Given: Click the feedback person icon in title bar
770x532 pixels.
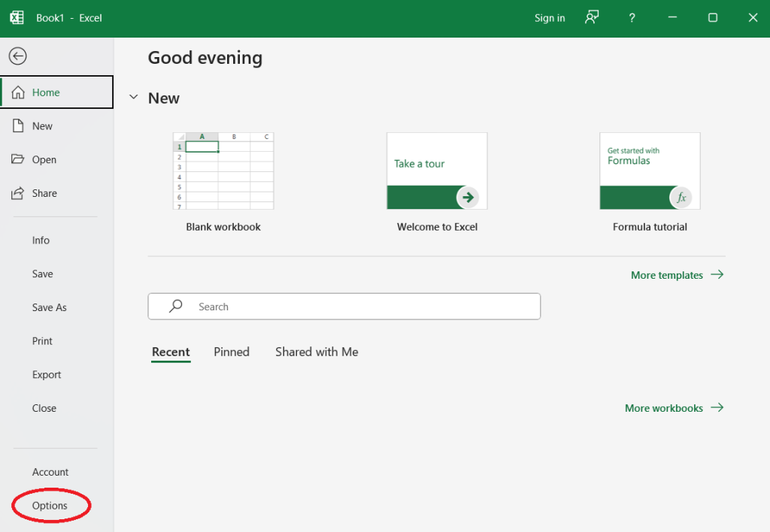Looking at the screenshot, I should (593, 18).
